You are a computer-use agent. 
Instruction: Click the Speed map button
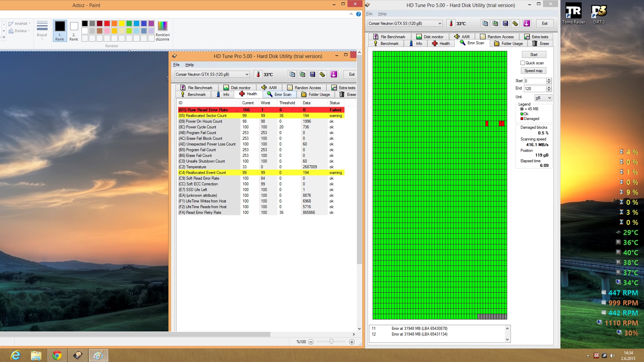click(x=533, y=71)
